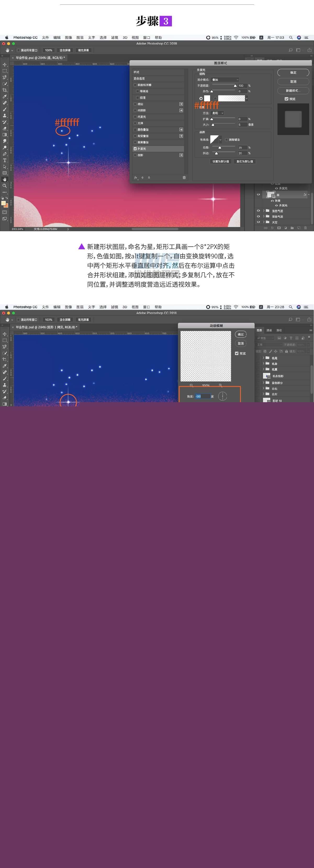314x868 pixels.
Task: Open the 方法 technique dropdown
Action: pyautogui.click(x=217, y=113)
